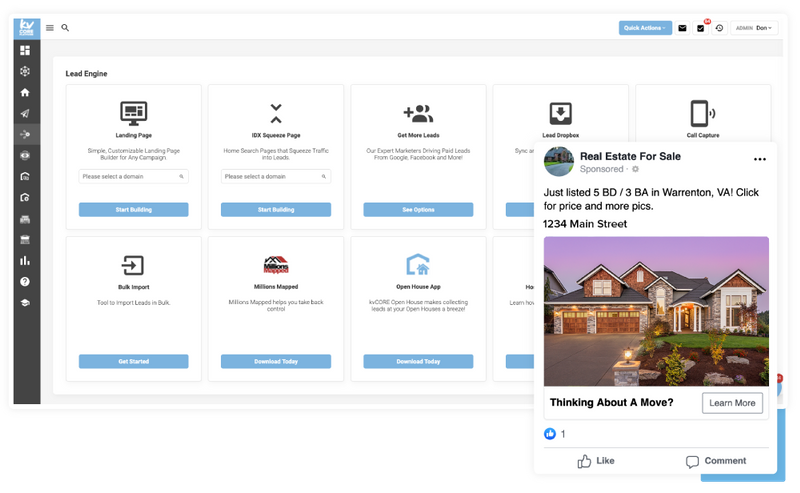
Task: Open the mail envelope icon
Action: (x=682, y=28)
